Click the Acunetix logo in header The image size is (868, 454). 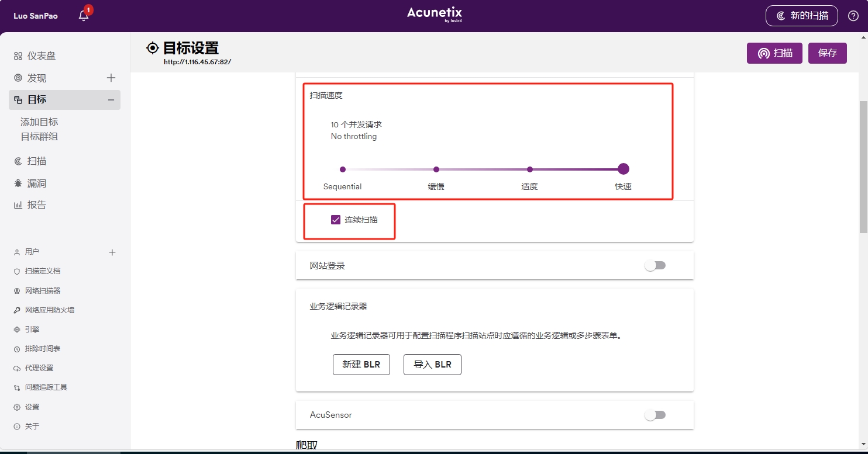coord(435,15)
